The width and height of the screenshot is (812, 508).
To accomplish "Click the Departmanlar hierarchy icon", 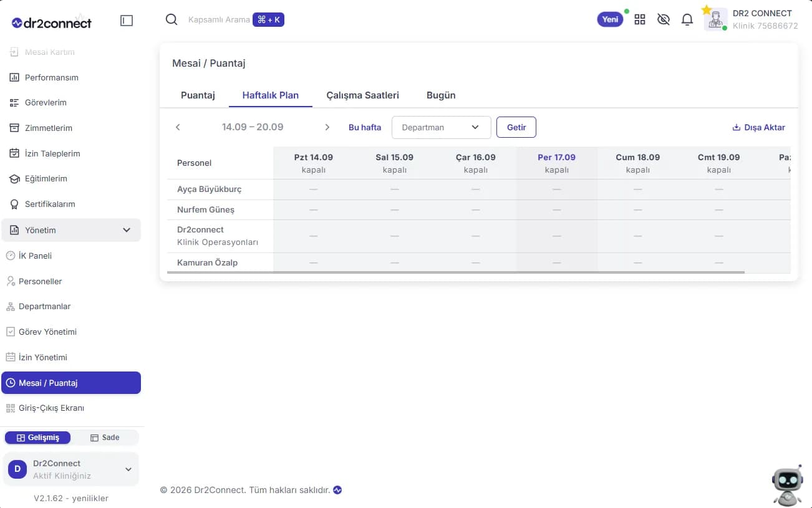I will click(x=11, y=306).
